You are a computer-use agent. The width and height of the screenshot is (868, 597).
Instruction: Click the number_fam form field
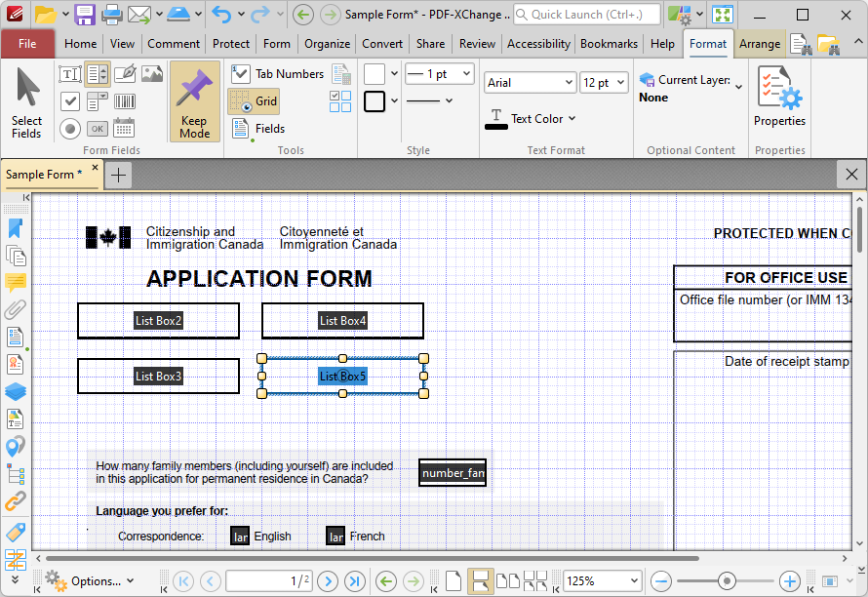point(453,473)
